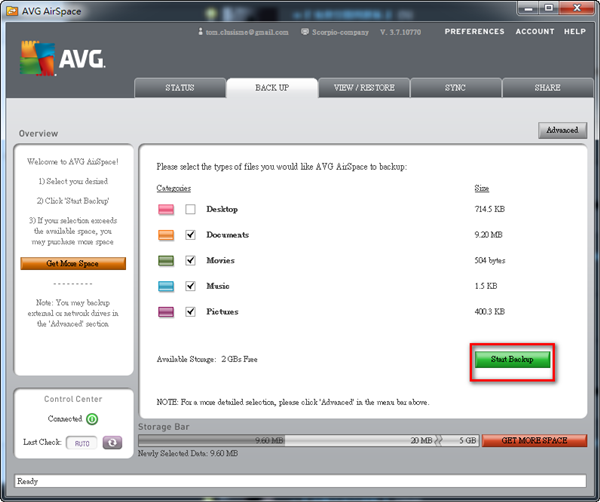Select the BACK UP tab
Image resolution: width=600 pixels, height=502 pixels.
tap(272, 88)
